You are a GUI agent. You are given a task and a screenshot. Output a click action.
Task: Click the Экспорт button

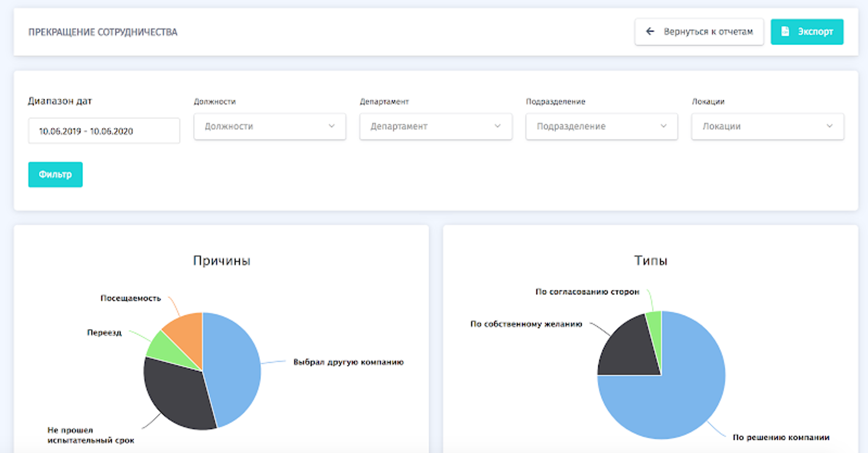point(807,32)
